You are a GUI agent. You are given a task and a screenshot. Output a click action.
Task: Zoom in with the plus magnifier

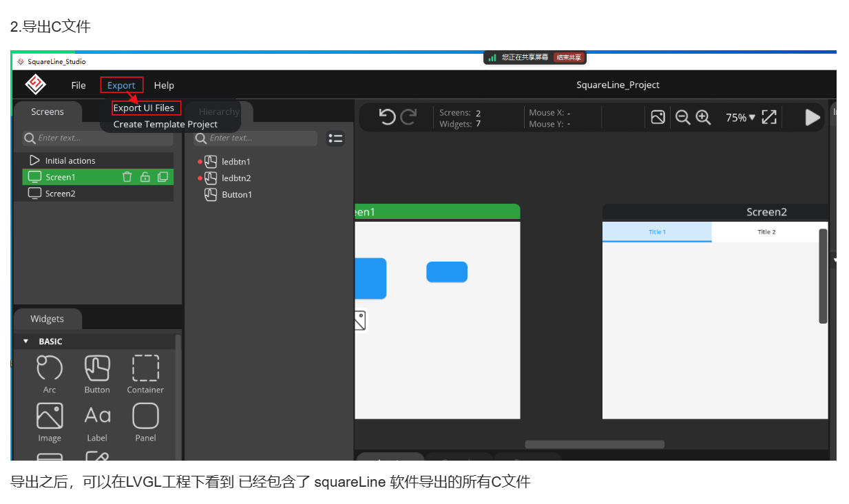click(703, 117)
